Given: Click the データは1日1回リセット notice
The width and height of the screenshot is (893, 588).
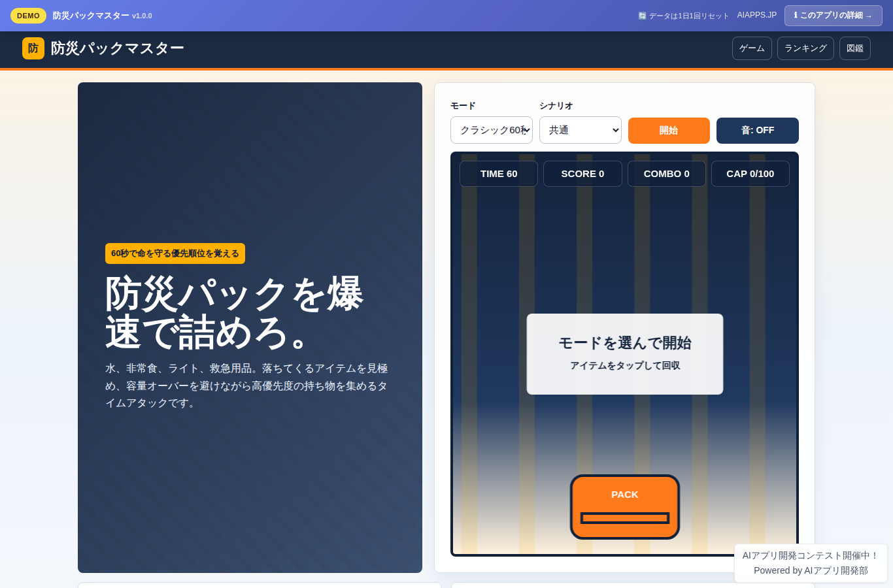Looking at the screenshot, I should click(683, 16).
